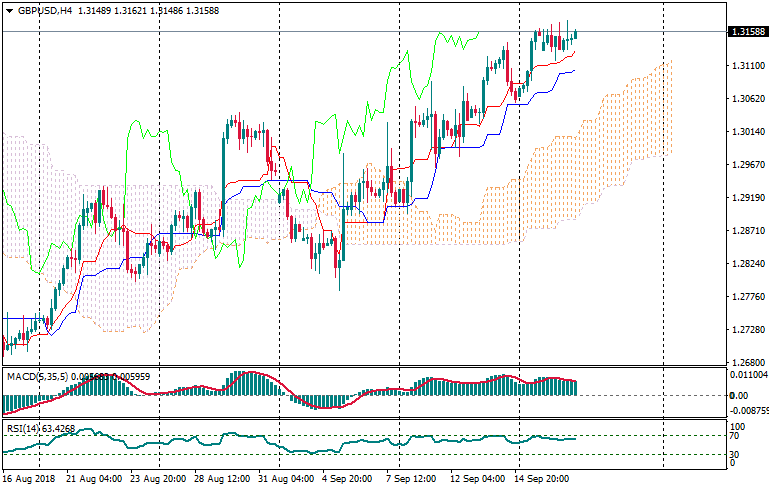Click the 1.27760 price axis label
Image resolution: width=769 pixels, height=490 pixels.
[747, 297]
